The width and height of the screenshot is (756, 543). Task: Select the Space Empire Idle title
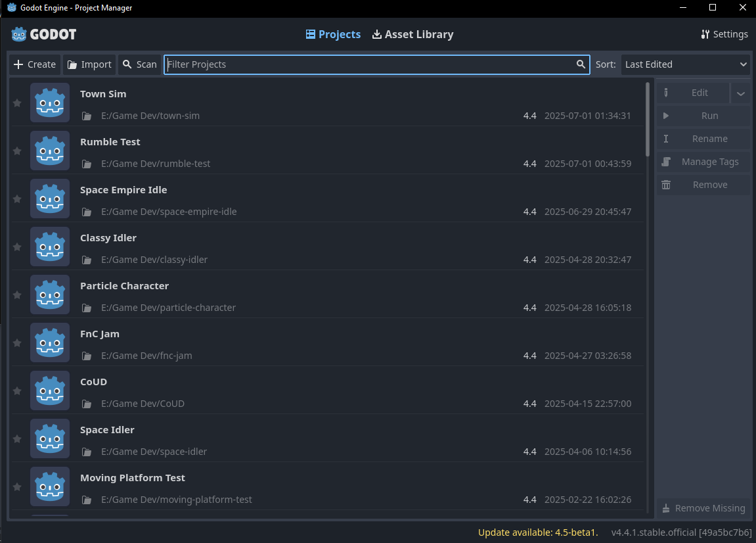click(123, 190)
